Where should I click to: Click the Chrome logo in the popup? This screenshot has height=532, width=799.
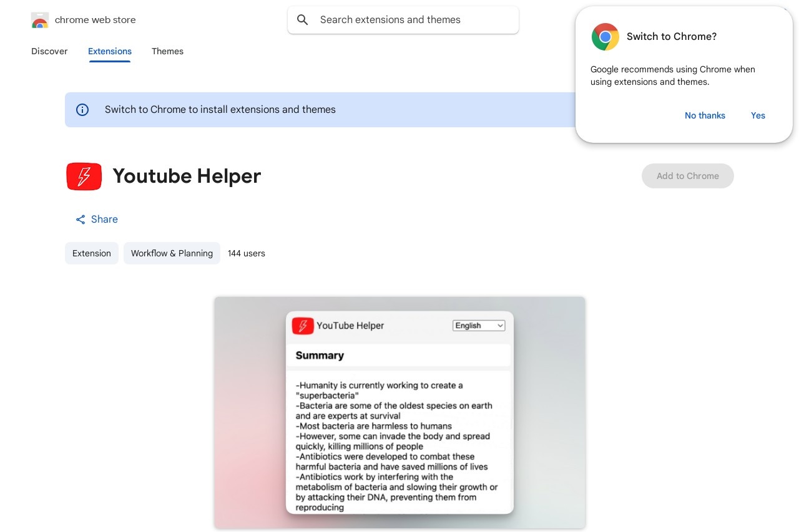(605, 37)
